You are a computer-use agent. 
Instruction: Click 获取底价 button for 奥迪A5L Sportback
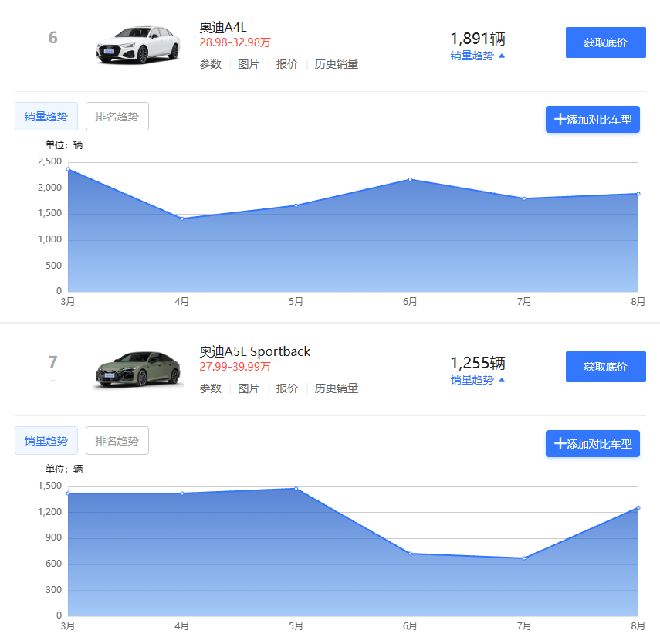click(x=606, y=367)
